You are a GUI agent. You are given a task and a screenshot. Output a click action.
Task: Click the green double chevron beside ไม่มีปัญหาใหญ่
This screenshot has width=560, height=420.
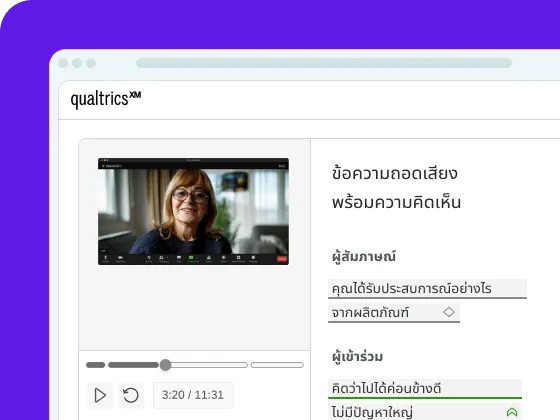tap(512, 412)
